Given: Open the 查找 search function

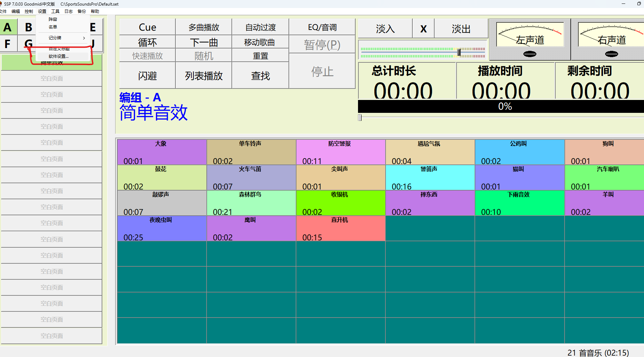Looking at the screenshot, I should [x=260, y=76].
